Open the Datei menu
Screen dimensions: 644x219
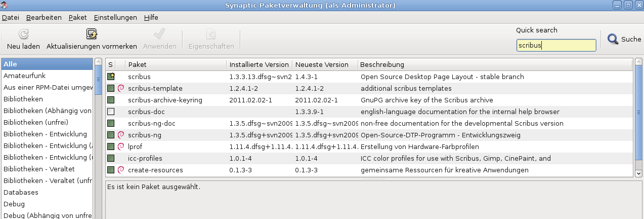click(11, 17)
